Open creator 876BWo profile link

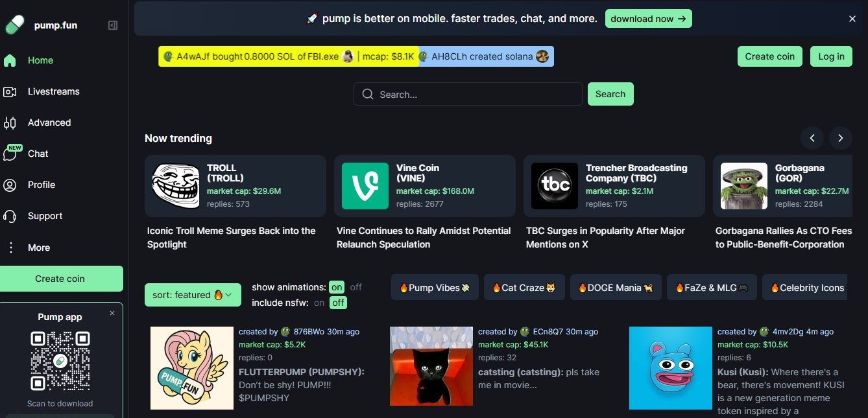coord(309,332)
